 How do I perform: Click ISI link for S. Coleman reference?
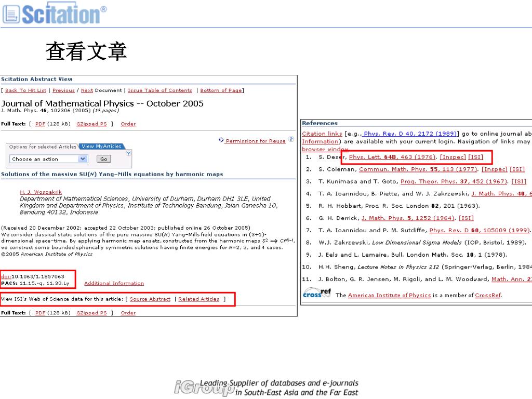517,169
